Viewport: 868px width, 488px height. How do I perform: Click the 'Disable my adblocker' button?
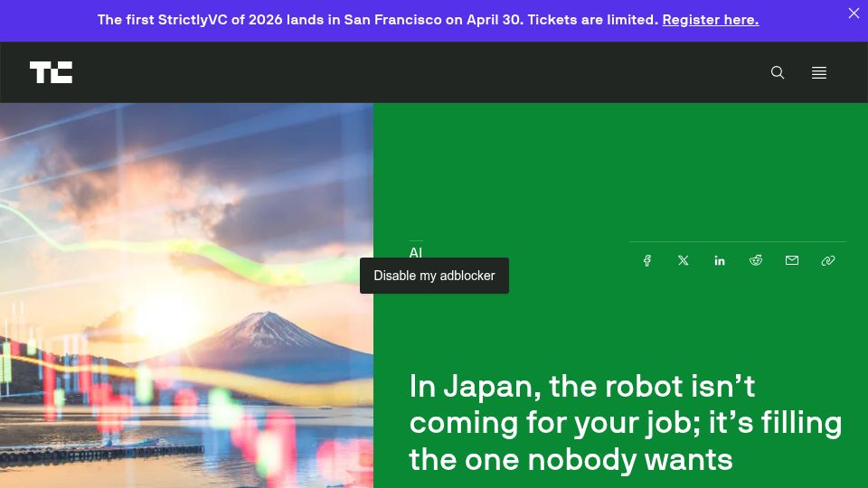pyautogui.click(x=434, y=276)
